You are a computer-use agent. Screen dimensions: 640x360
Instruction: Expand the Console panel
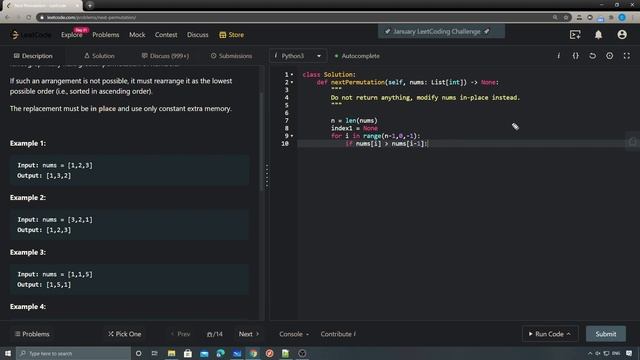pos(294,334)
